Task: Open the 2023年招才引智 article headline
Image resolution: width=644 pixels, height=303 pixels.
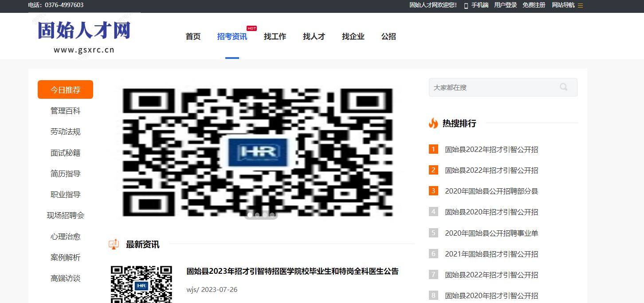Action: click(292, 271)
